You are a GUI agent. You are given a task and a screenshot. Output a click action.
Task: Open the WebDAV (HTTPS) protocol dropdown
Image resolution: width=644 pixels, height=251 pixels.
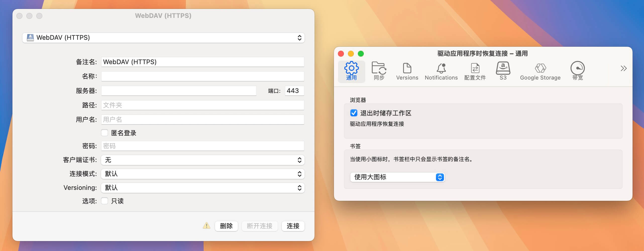click(x=163, y=38)
